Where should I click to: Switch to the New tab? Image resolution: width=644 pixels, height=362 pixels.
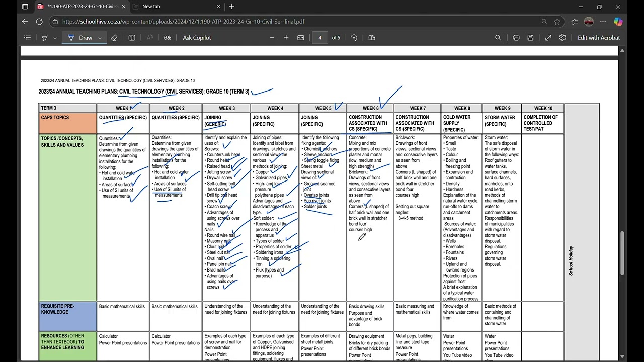(x=176, y=7)
